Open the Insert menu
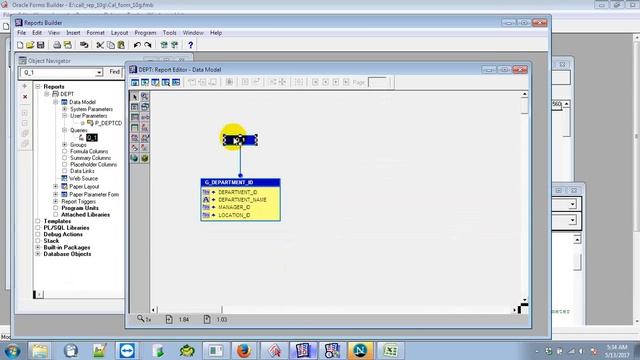This screenshot has height=360, width=640. point(73,33)
